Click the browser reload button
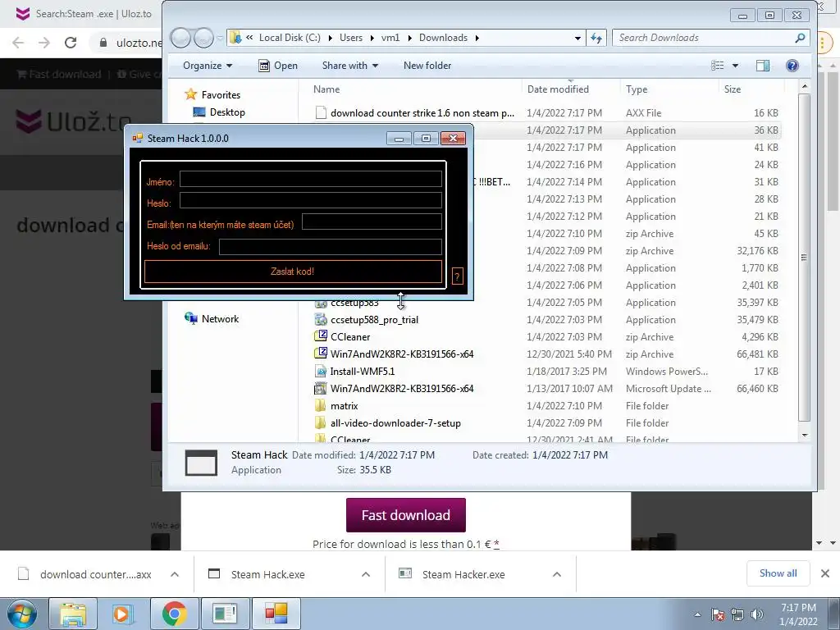This screenshot has width=840, height=630. coord(71,43)
